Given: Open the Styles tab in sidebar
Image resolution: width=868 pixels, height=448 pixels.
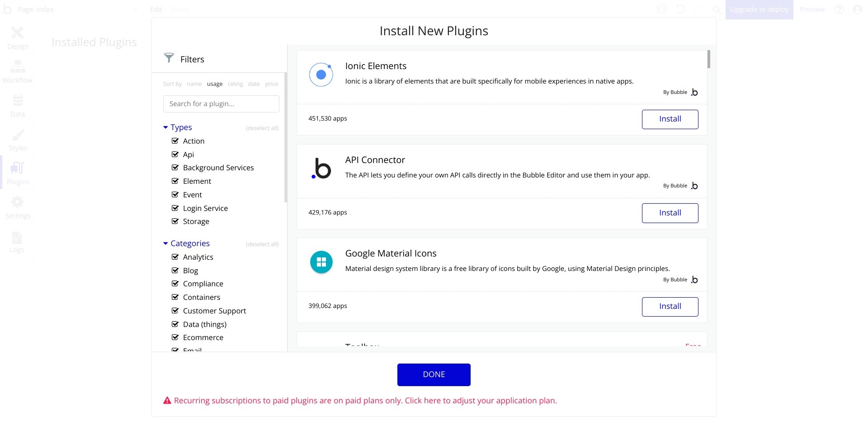Looking at the screenshot, I should pyautogui.click(x=18, y=140).
